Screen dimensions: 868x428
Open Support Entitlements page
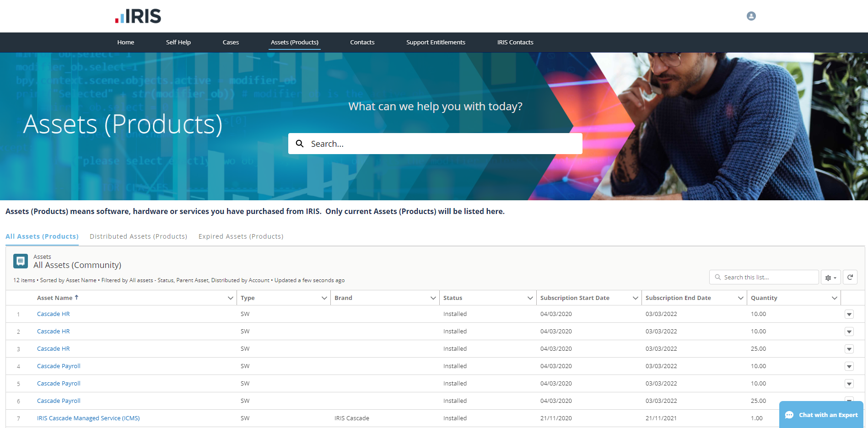pos(436,42)
